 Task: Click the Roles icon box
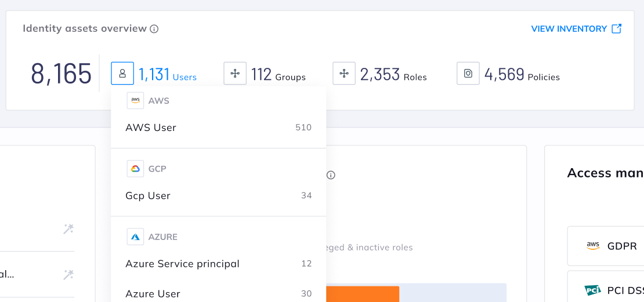[x=344, y=74]
